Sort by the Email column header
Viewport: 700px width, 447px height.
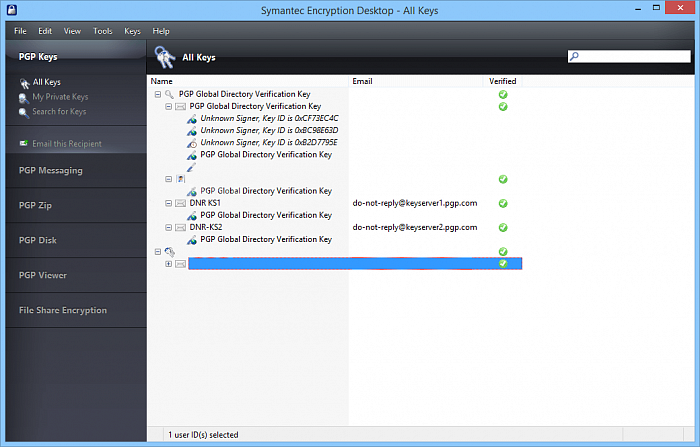pyautogui.click(x=362, y=80)
